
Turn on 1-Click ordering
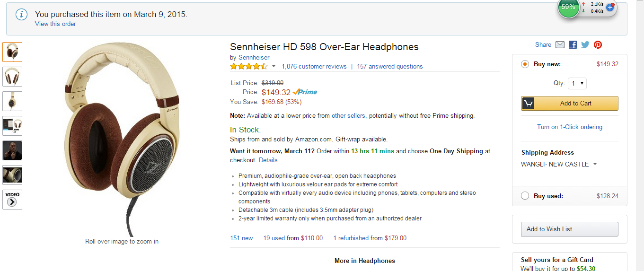pos(569,127)
